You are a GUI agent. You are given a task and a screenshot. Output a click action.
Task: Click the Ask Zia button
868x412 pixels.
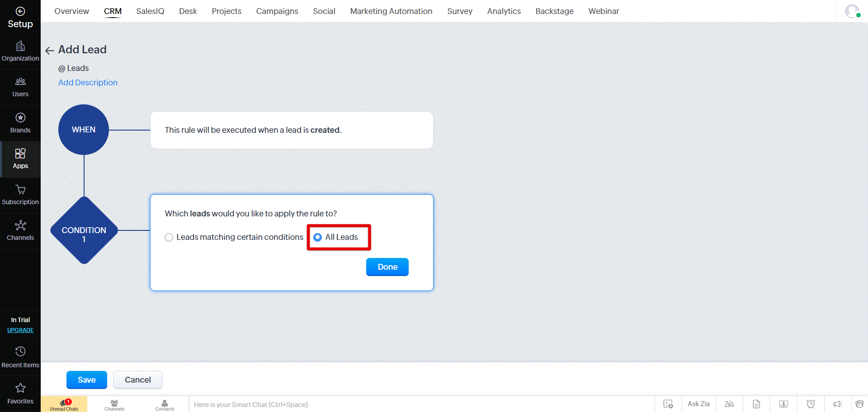point(698,404)
